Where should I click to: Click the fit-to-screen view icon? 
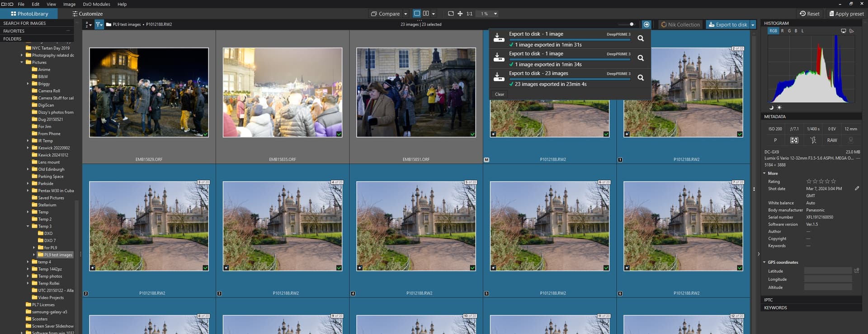click(x=450, y=14)
